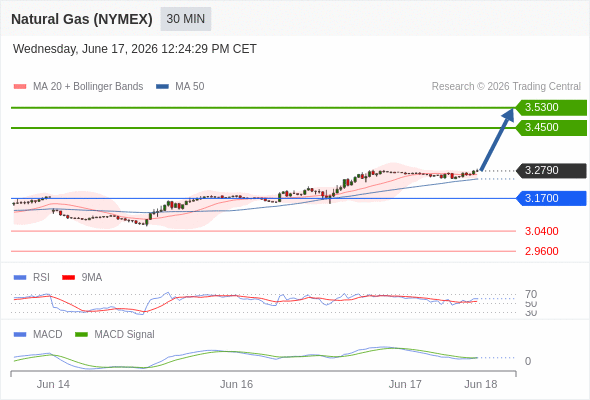The width and height of the screenshot is (590, 400).
Task: Click the MACD blue legend marker
Action: click(x=20, y=335)
